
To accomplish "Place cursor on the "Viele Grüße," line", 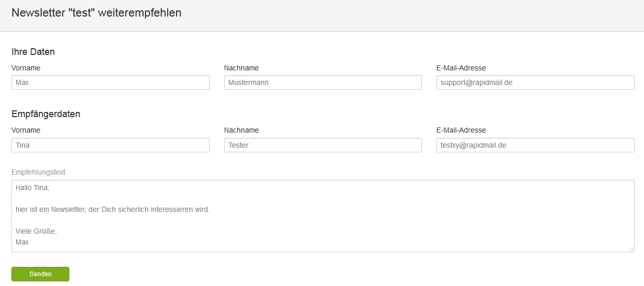I will 36,231.
